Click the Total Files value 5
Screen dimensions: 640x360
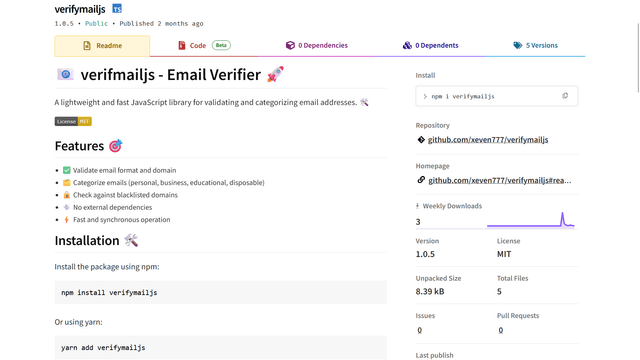(499, 291)
